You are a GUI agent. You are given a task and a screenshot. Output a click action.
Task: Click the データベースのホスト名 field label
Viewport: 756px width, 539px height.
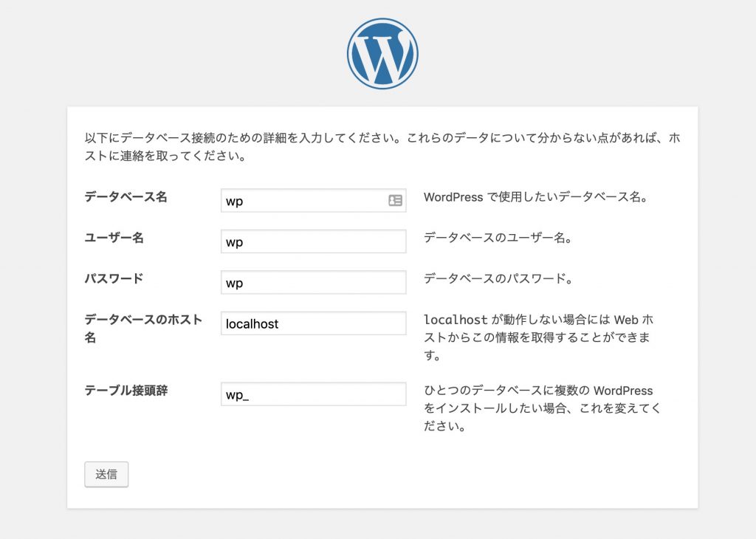[143, 329]
